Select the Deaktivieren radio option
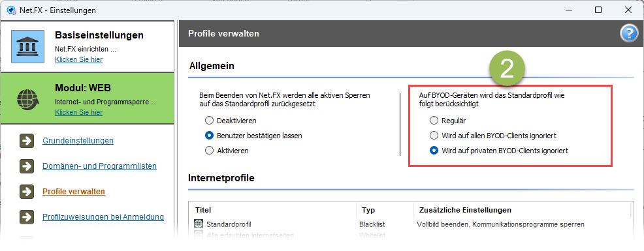This screenshot has width=644, height=251. [x=209, y=121]
